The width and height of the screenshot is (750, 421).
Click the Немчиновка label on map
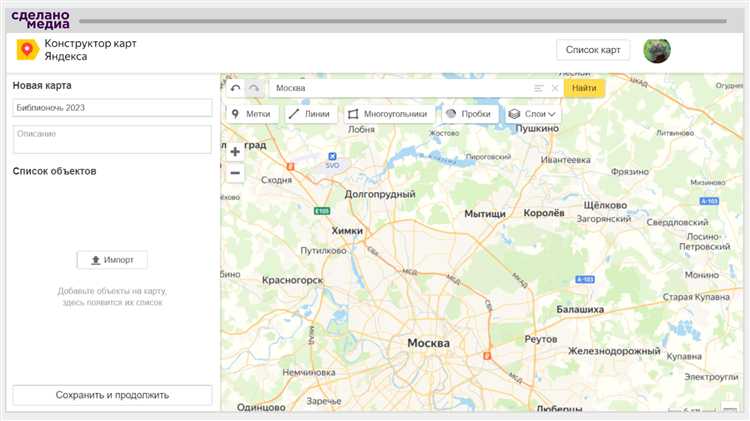(x=309, y=372)
